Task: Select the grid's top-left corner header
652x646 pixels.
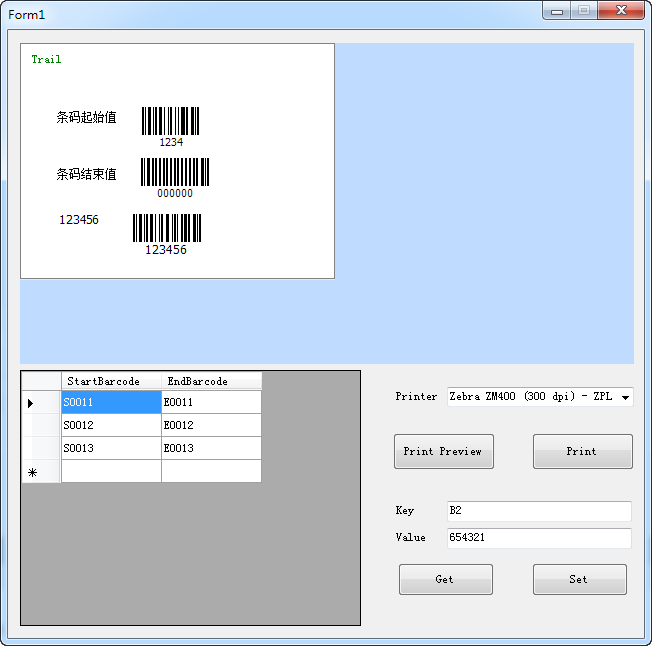Action: tap(41, 381)
